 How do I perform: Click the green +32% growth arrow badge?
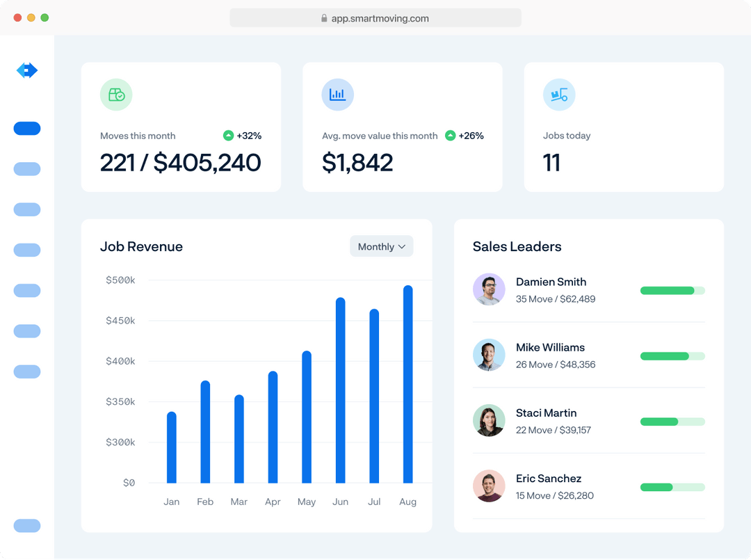pyautogui.click(x=228, y=136)
